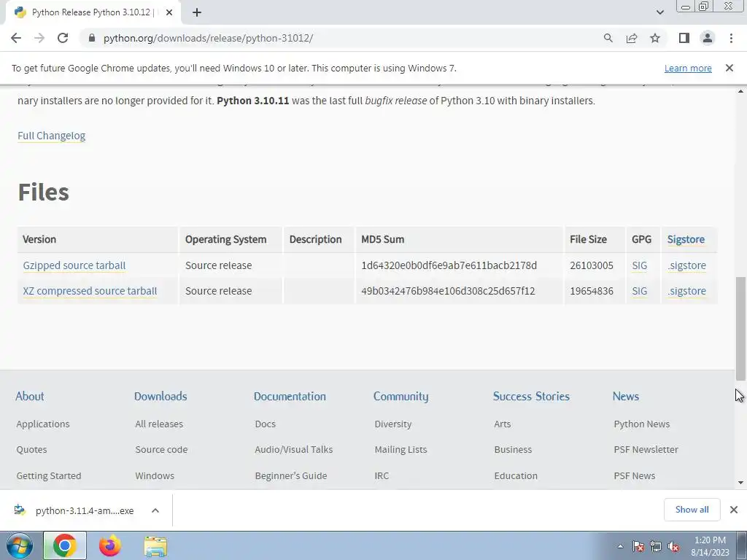Open downloaded python-3.11.4 installer file
747x560 pixels.
[x=75, y=510]
